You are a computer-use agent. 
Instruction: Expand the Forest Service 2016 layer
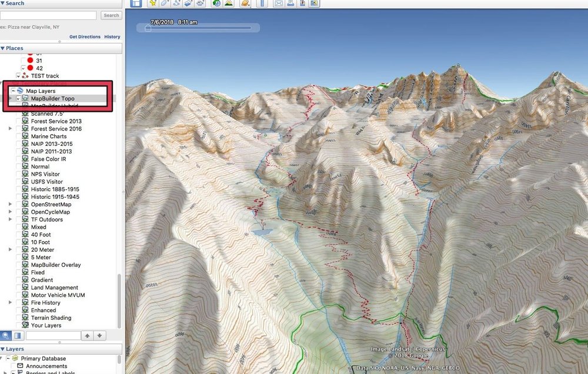[10, 129]
